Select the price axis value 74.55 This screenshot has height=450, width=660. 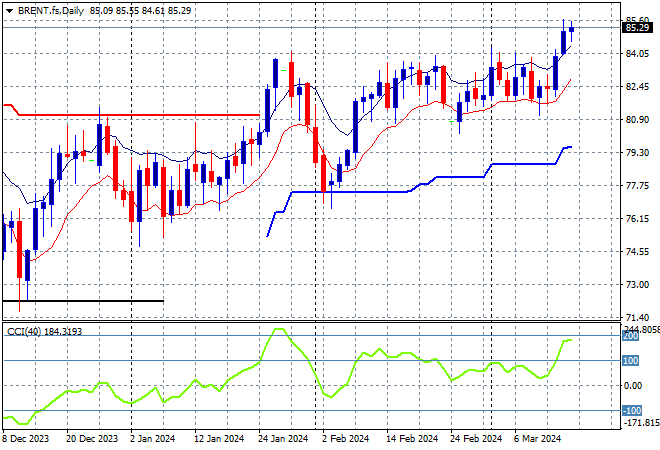pos(637,252)
